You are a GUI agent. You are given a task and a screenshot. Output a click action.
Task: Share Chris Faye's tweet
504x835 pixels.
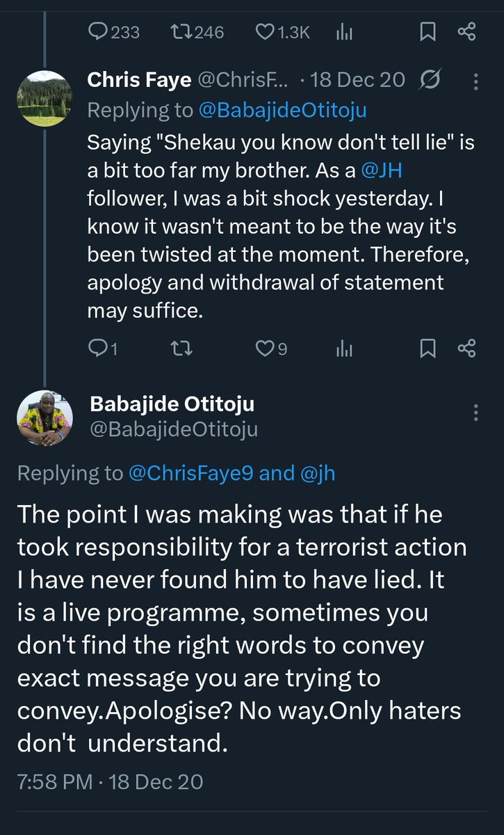(x=467, y=349)
